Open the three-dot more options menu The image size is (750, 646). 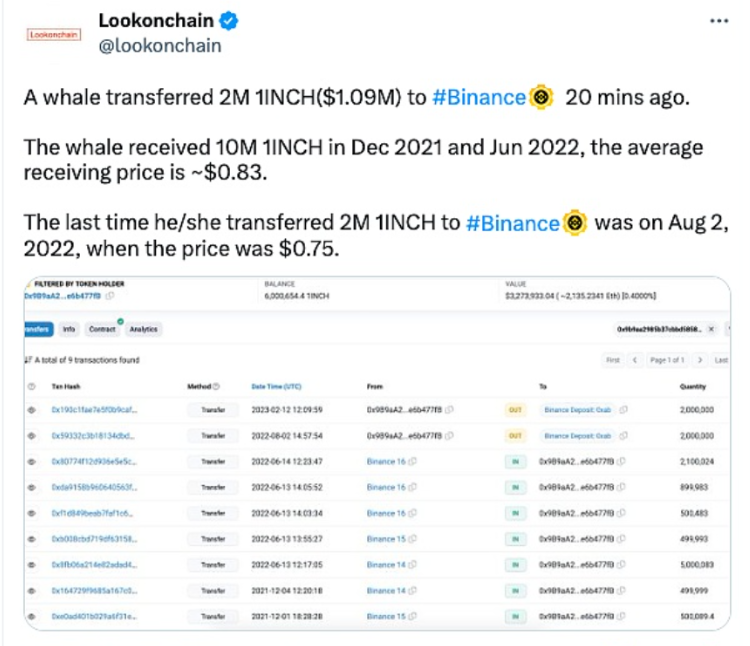[x=719, y=21]
